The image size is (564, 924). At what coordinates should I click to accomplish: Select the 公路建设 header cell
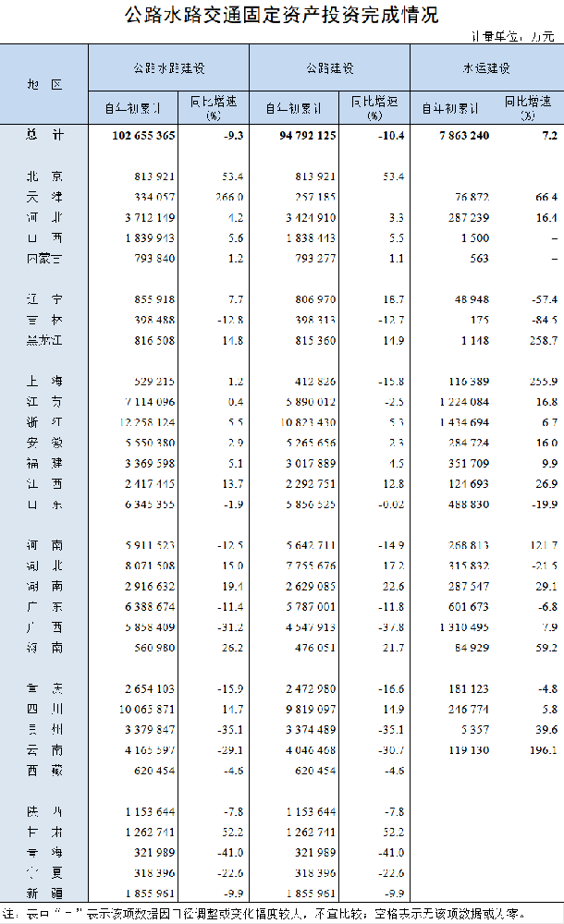point(330,68)
